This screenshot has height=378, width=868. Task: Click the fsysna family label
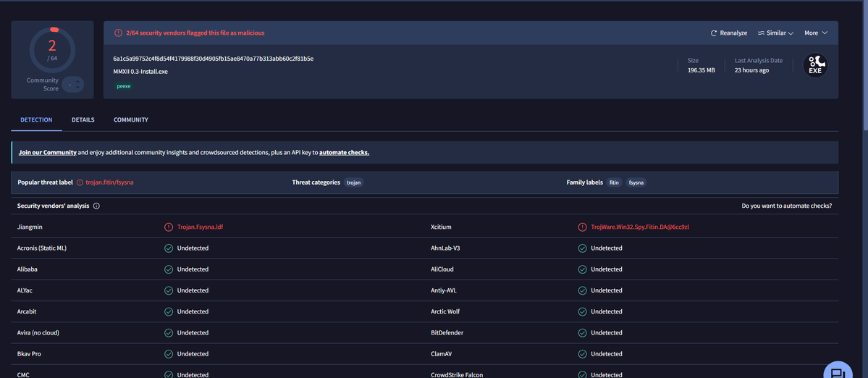click(x=636, y=182)
